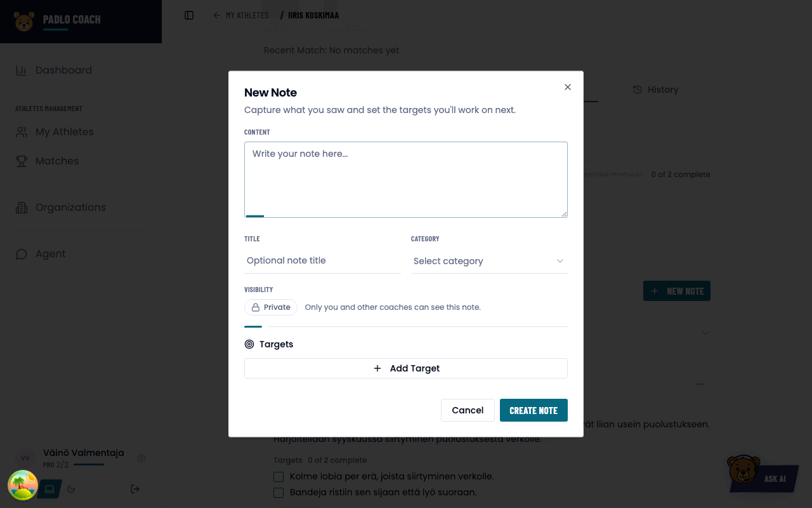Open the Ask AI bear assistant

coord(761,474)
